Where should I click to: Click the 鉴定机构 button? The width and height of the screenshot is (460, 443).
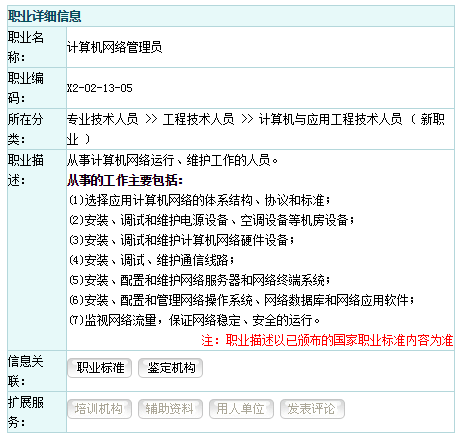click(x=170, y=368)
